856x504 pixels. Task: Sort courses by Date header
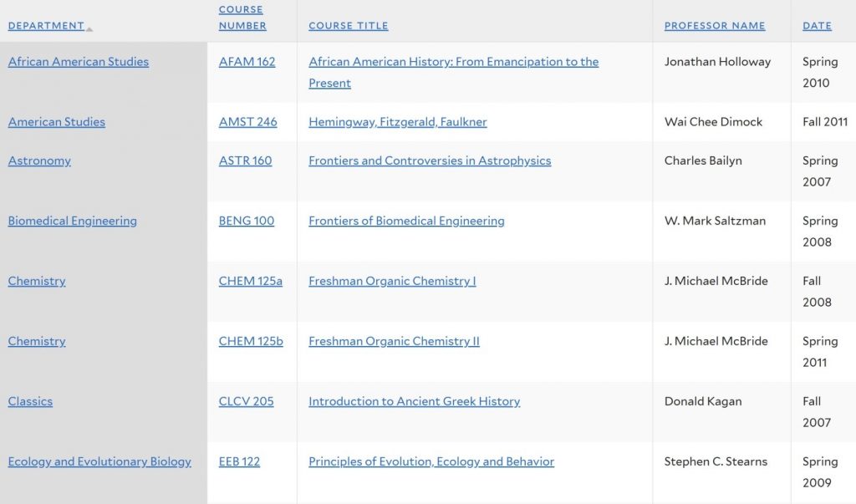click(817, 26)
